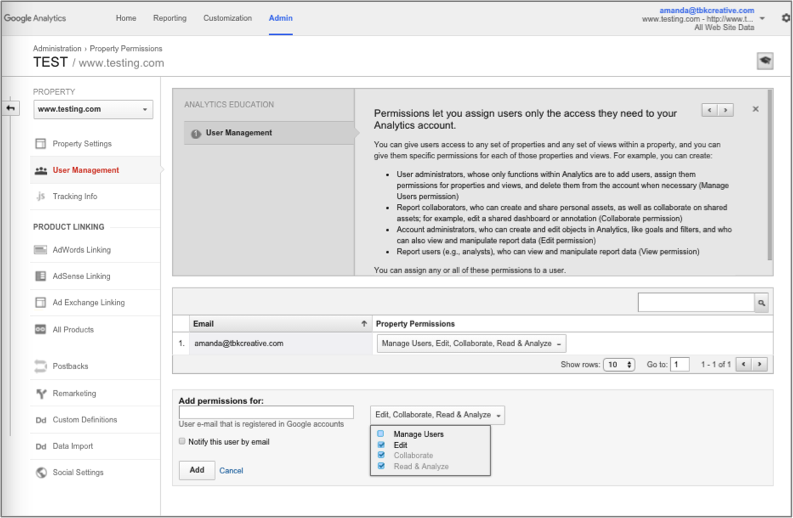The height and width of the screenshot is (518, 793).
Task: Open amanda's property permissions dropdown
Action: tap(471, 343)
